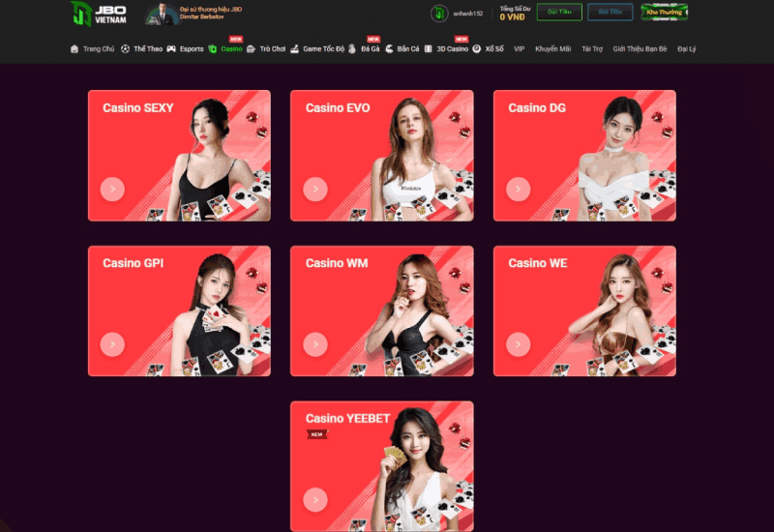Screen dimensions: 774x532
Task: Open the Khuyến Mãi promotions page
Action: (x=552, y=48)
